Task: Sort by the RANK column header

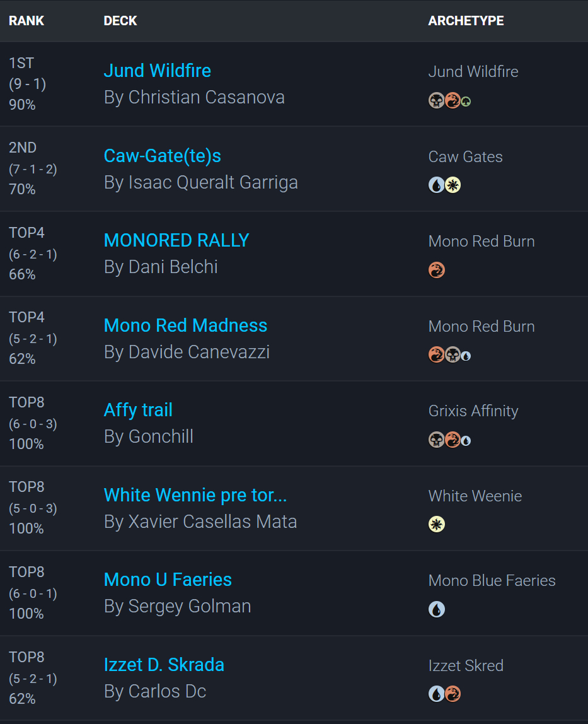Action: pos(26,21)
